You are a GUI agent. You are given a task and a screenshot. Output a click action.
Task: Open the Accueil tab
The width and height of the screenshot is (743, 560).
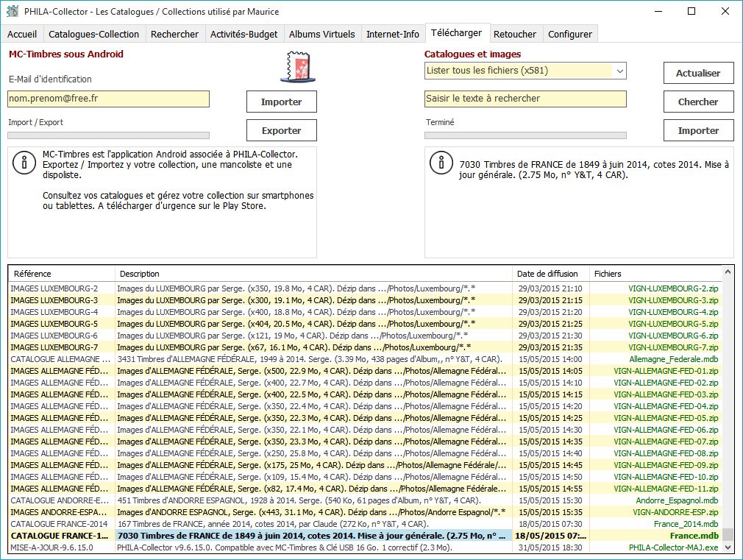point(22,34)
